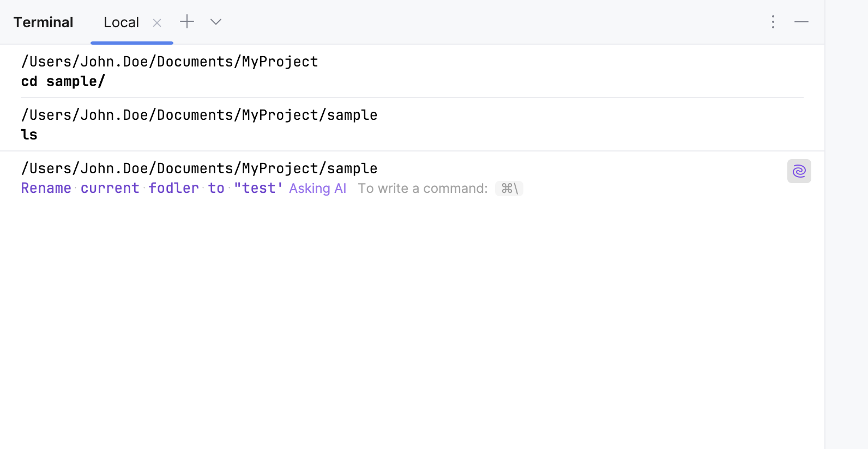This screenshot has width=868, height=449.
Task: Select the "cd sample/" command block
Action: pos(63,82)
